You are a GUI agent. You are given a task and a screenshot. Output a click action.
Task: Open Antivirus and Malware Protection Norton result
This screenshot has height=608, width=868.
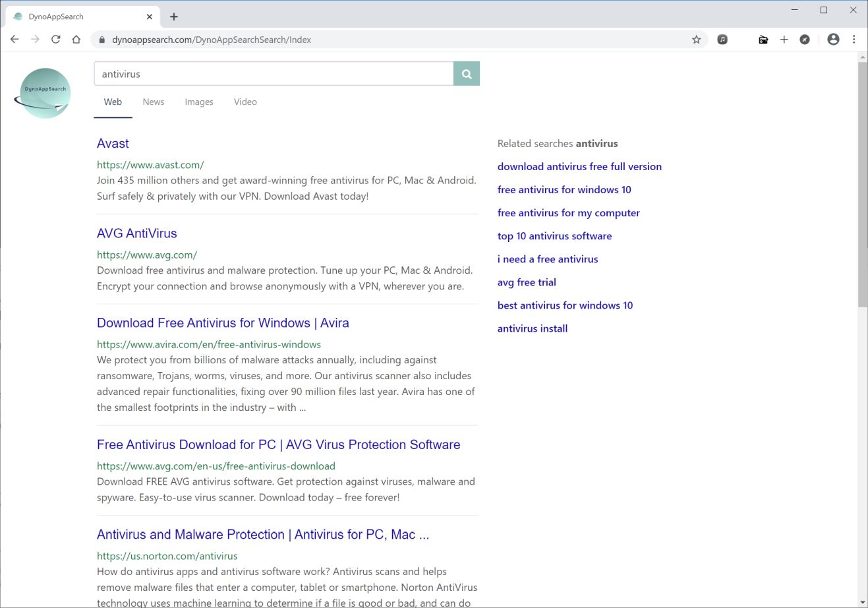pos(263,535)
